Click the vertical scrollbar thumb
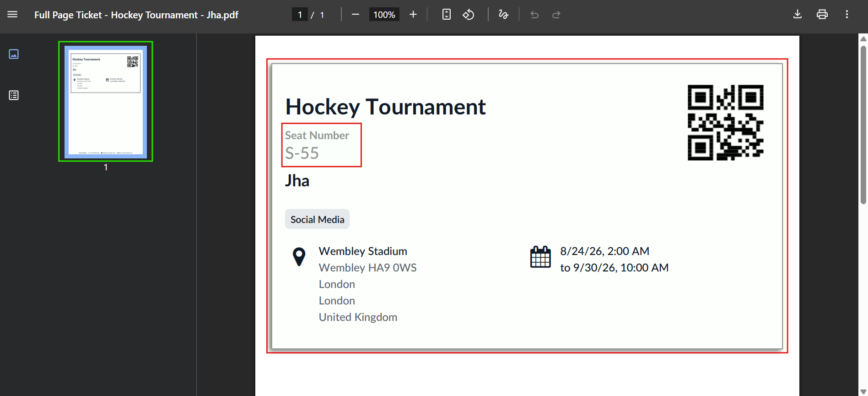 click(x=863, y=125)
